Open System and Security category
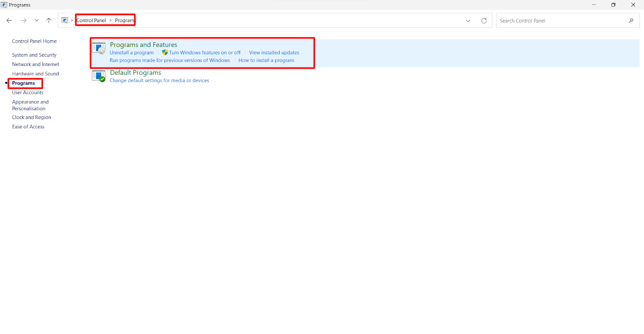 pyautogui.click(x=34, y=55)
